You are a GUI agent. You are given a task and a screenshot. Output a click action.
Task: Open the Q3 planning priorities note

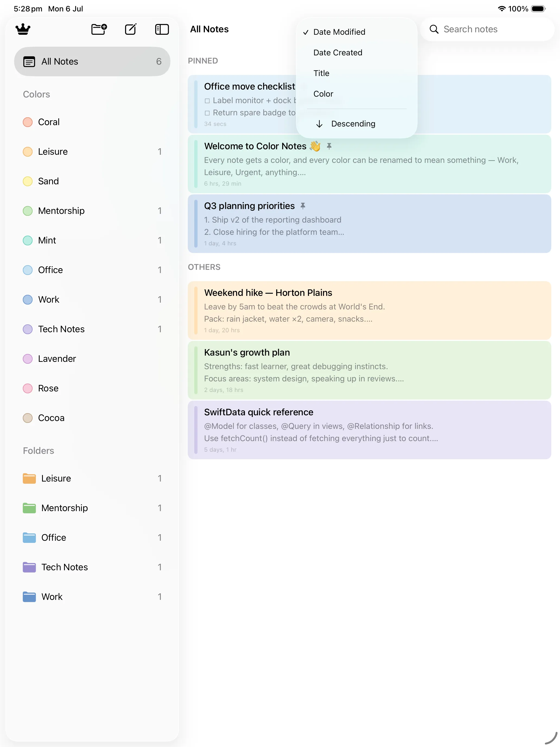click(x=370, y=224)
